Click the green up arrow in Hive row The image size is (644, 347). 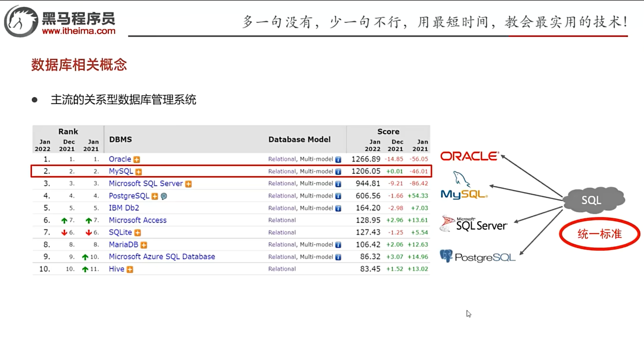85,269
